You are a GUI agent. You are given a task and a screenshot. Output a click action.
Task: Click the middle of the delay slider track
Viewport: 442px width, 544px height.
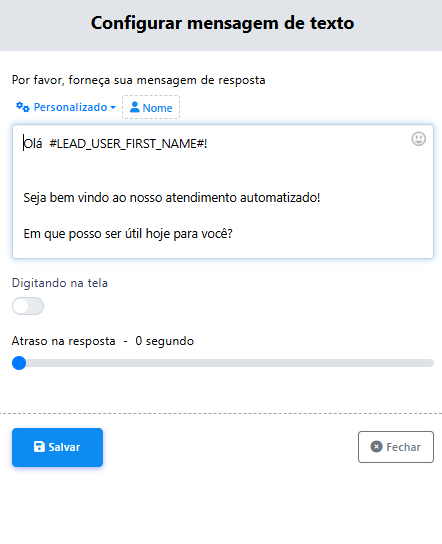coord(223,363)
